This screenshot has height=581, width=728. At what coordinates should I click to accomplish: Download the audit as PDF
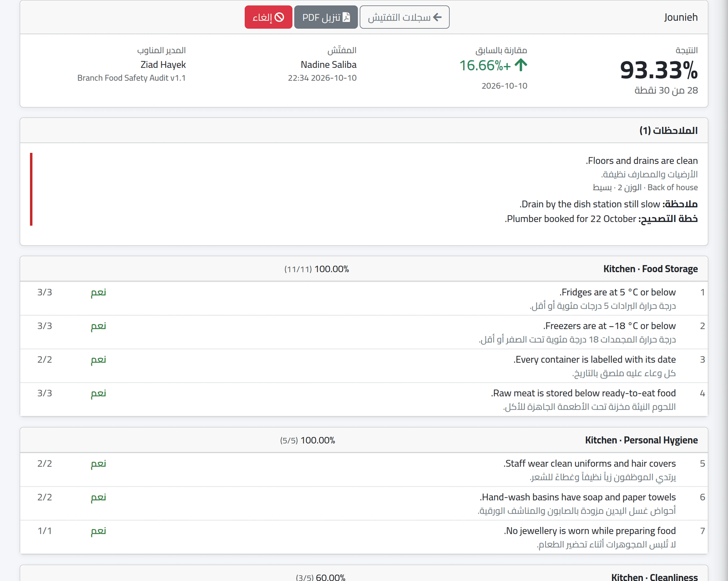click(326, 17)
